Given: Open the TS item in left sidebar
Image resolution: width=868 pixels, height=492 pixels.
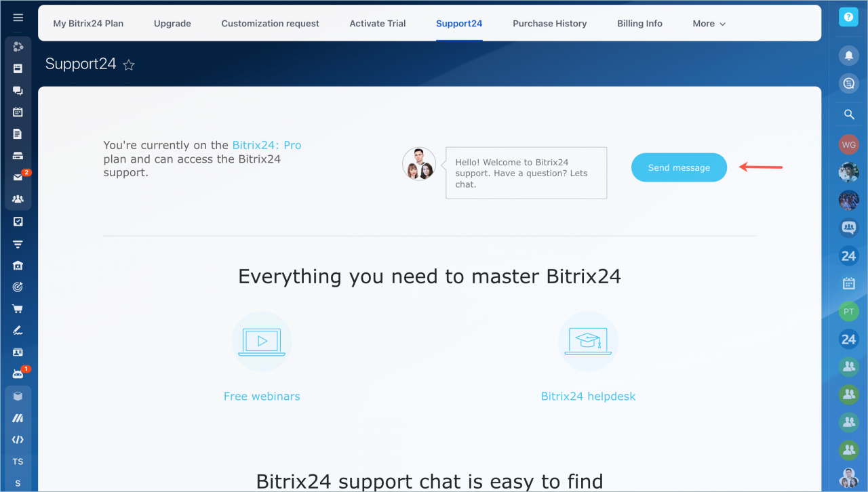Looking at the screenshot, I should click(18, 462).
